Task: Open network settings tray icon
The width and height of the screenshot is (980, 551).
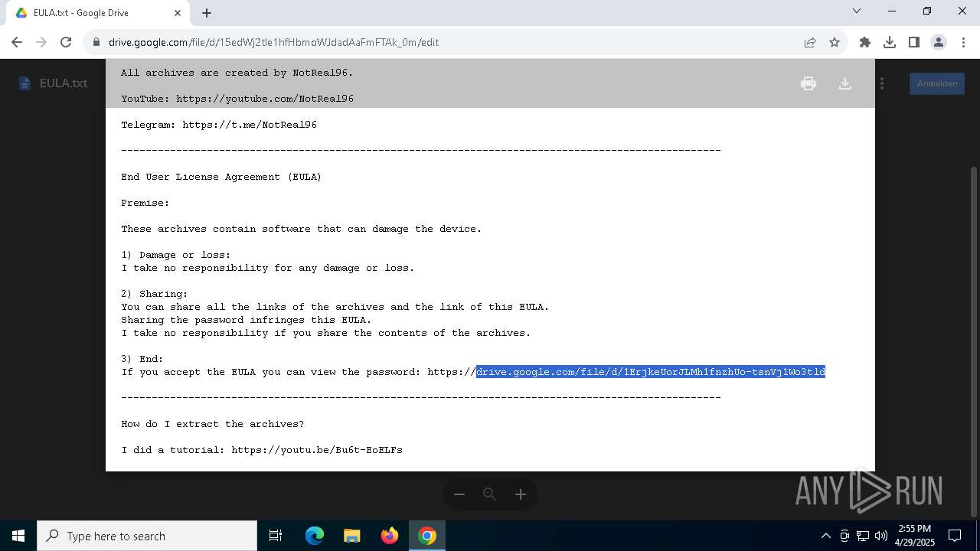Action: [x=863, y=536]
